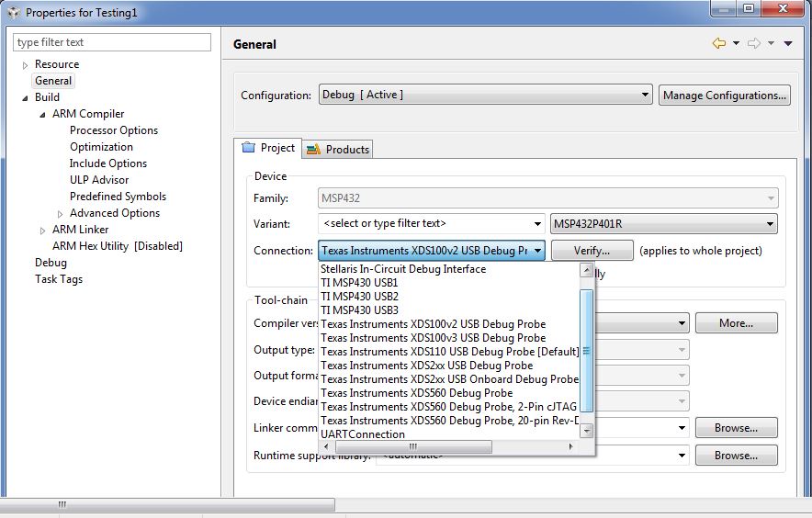The width and height of the screenshot is (812, 518).
Task: Open the MSP432 Family dropdown
Action: (547, 197)
